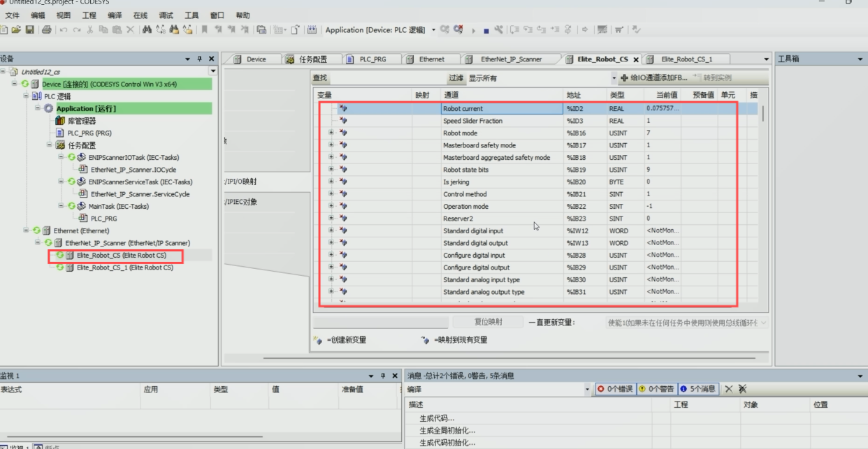Click the Start (play) application icon
Screen dimensions: 868x449
474,31
